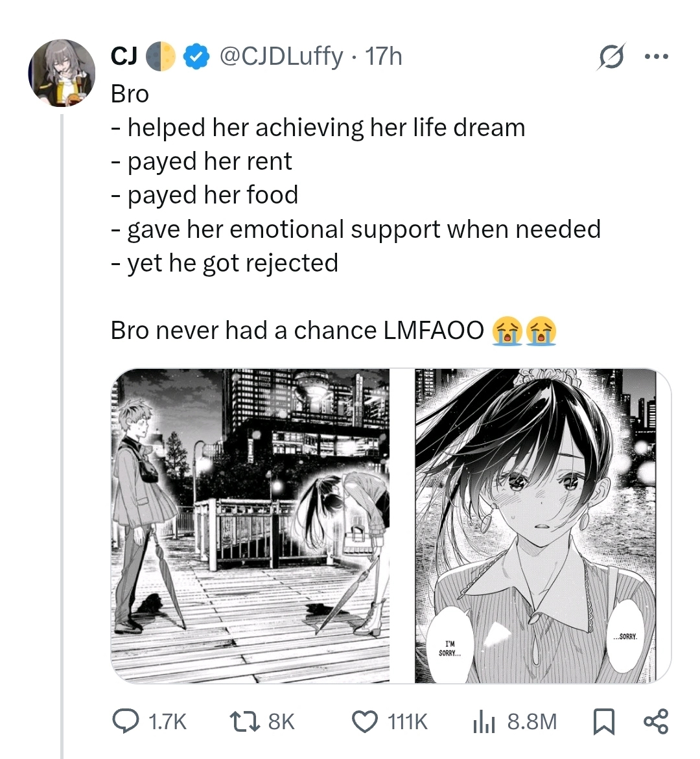Bookmark the post with bookmark icon
This screenshot has height=759, width=700.
pos(603,721)
